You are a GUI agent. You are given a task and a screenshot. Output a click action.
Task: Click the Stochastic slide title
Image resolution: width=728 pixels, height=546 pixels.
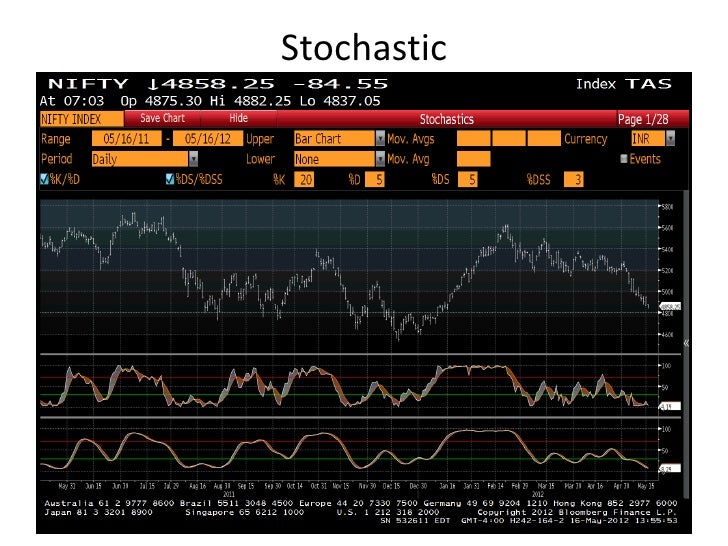[364, 48]
